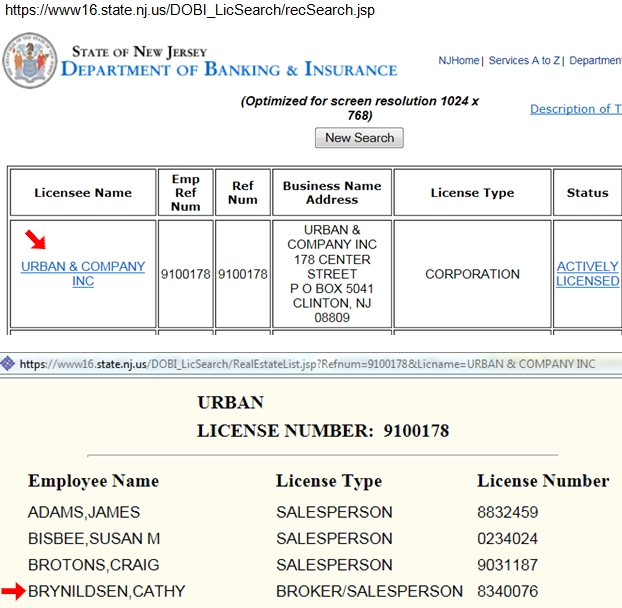
Task: Click the 178 CENTER STREET address cell
Action: coord(332,274)
